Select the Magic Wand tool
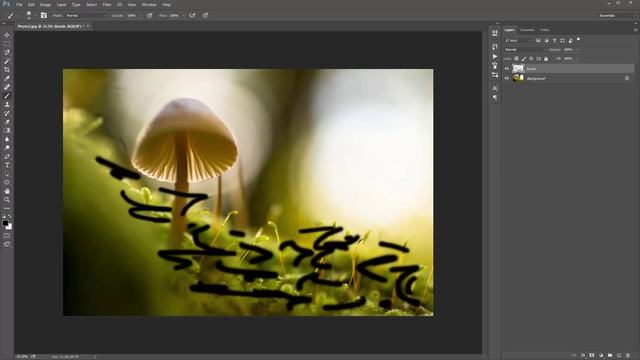Viewport: 640px width, 360px height. coord(7,61)
